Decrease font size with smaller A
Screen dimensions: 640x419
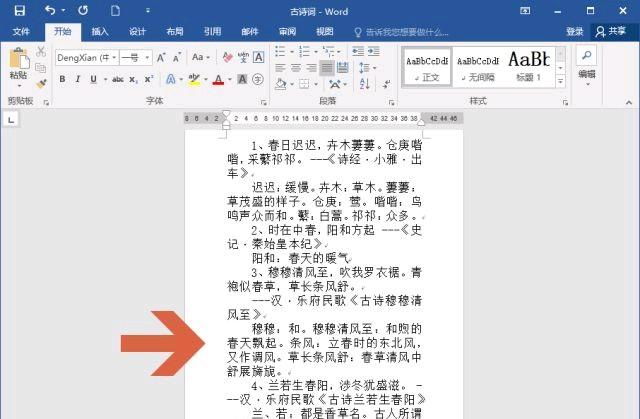coord(177,58)
